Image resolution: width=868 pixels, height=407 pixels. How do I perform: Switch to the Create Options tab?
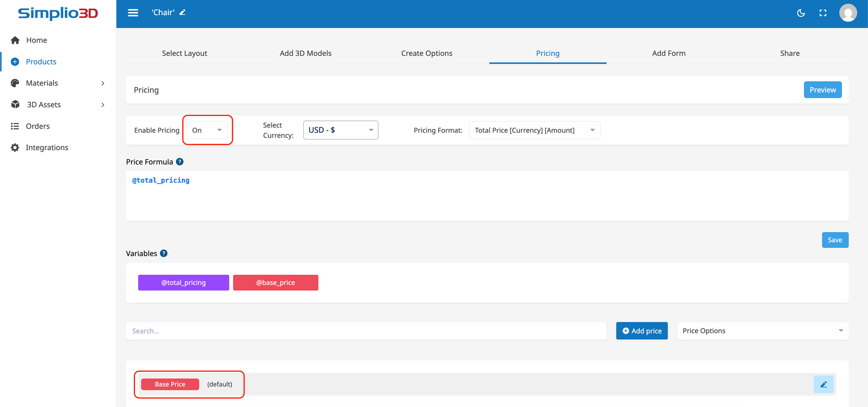click(x=426, y=53)
